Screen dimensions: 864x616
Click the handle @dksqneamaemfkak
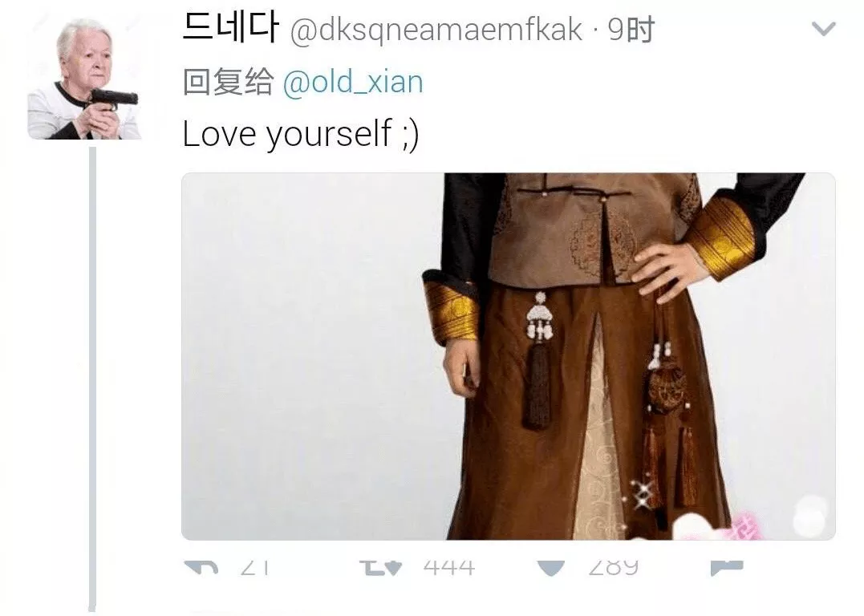click(436, 30)
